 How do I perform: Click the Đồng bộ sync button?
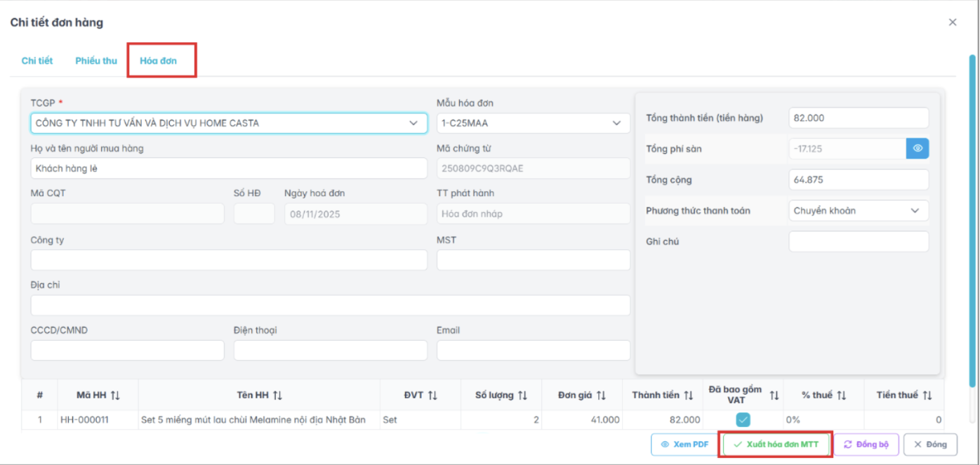point(866,445)
